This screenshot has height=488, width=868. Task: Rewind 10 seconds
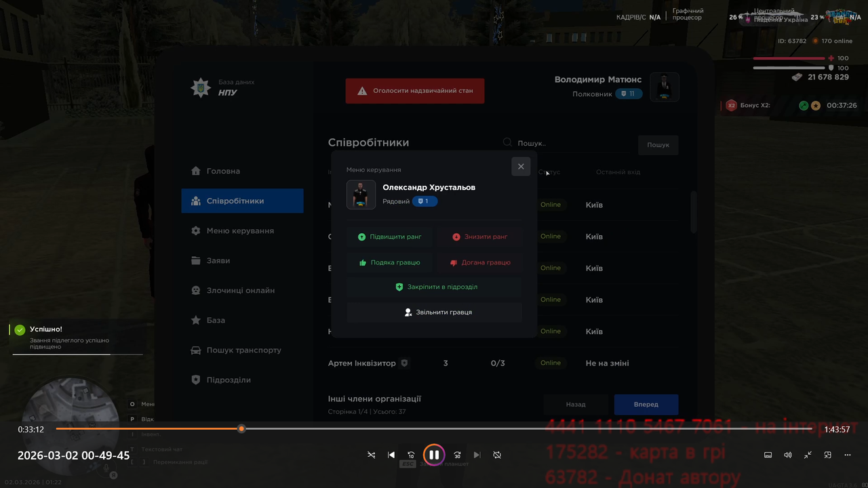[x=411, y=455]
